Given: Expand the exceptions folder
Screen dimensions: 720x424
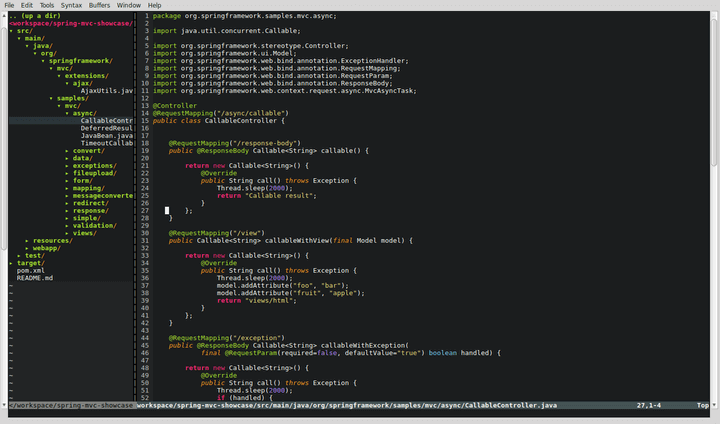Looking at the screenshot, I should pos(93,166).
